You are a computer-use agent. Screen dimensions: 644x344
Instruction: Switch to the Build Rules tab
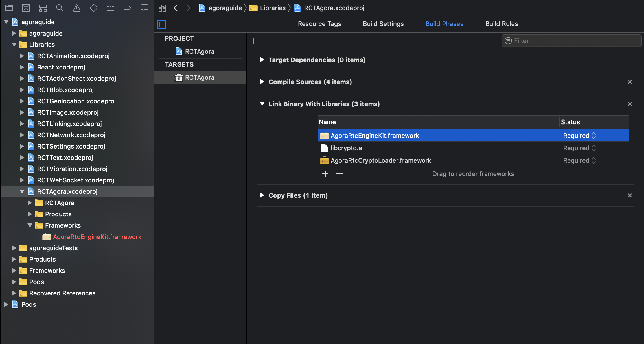click(x=502, y=24)
